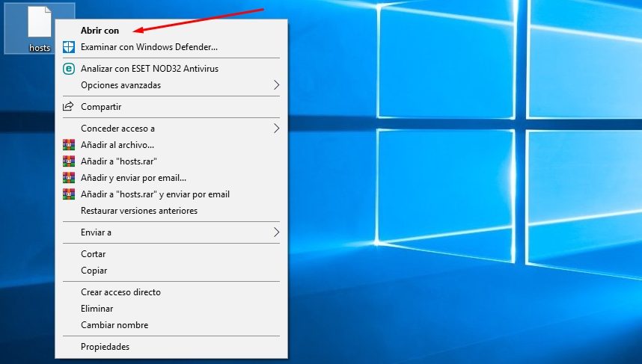Screen dimensions: 642x364
Task: Select the hosts file icon on desktop
Action: coord(40,22)
